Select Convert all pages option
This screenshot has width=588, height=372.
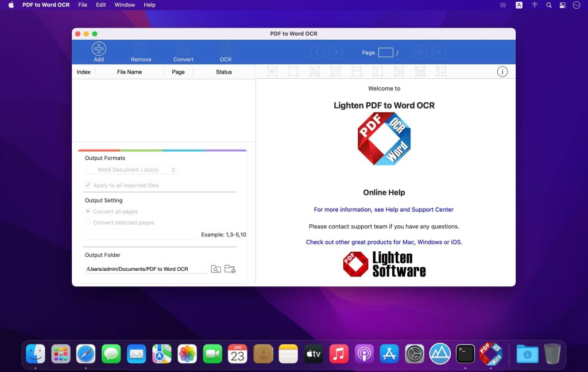pyautogui.click(x=88, y=212)
